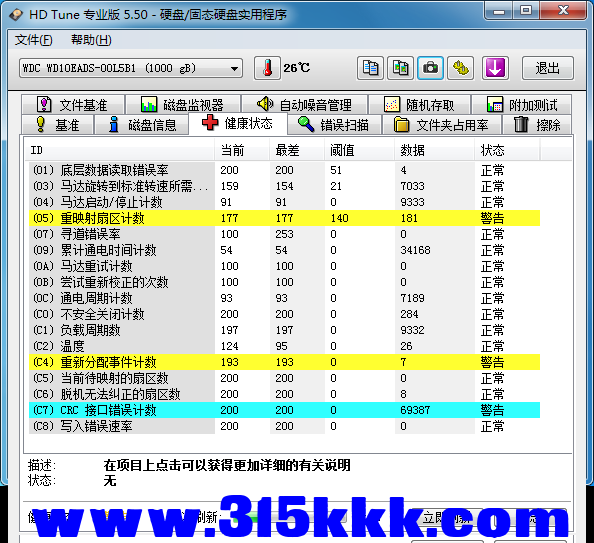Click the thermometer temperature icon
Image resolution: width=594 pixels, height=543 pixels.
click(267, 68)
